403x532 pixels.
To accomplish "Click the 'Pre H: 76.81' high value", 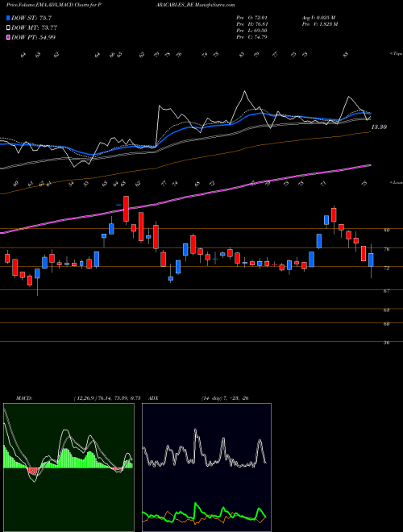I will tap(252, 24).
